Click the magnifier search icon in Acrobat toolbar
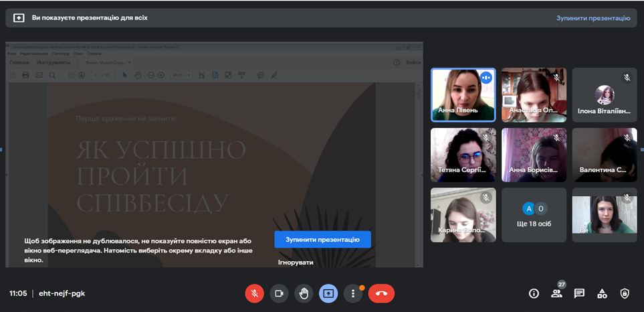This screenshot has width=644, height=312. [52, 75]
